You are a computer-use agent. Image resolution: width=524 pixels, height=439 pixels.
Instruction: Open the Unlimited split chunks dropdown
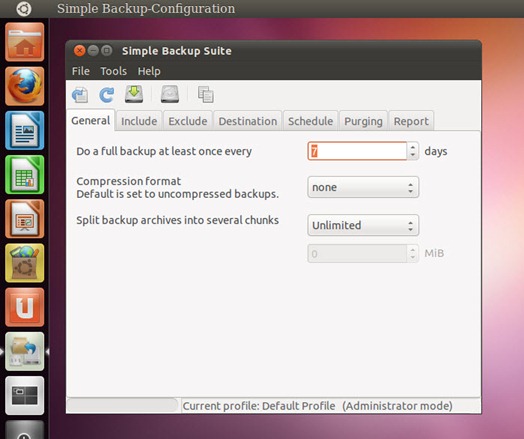coord(363,225)
